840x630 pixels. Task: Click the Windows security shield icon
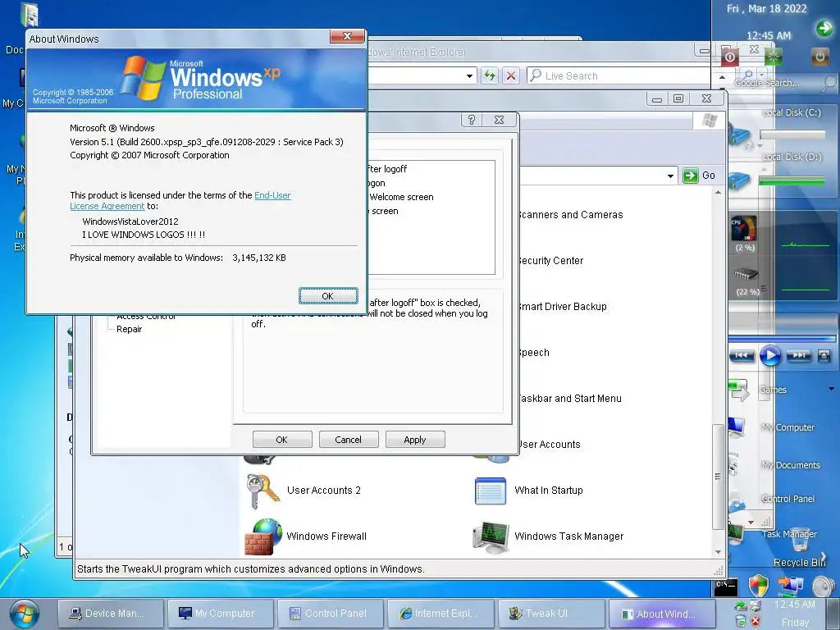pos(758,586)
